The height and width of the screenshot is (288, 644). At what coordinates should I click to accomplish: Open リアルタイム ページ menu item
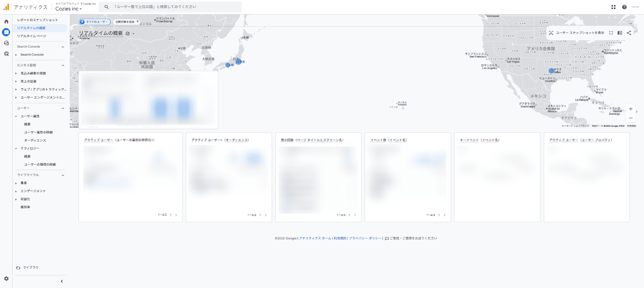(31, 36)
